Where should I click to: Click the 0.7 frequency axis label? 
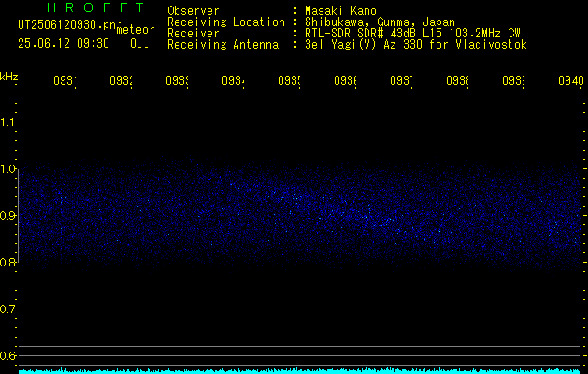(x=7, y=309)
